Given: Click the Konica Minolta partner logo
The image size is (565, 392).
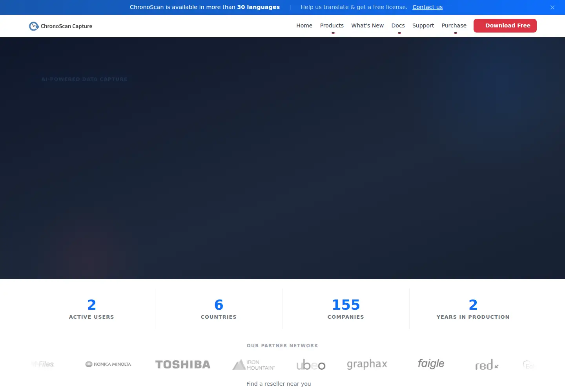Looking at the screenshot, I should pos(108,364).
